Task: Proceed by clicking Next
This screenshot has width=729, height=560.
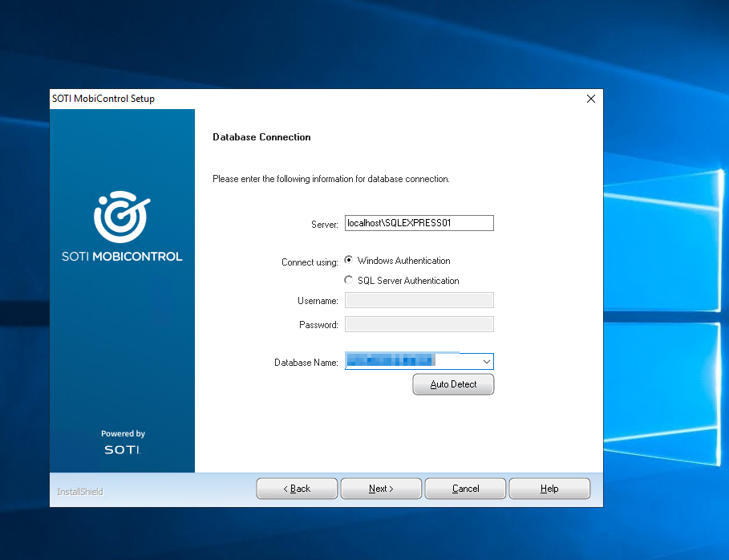Action: [x=381, y=489]
